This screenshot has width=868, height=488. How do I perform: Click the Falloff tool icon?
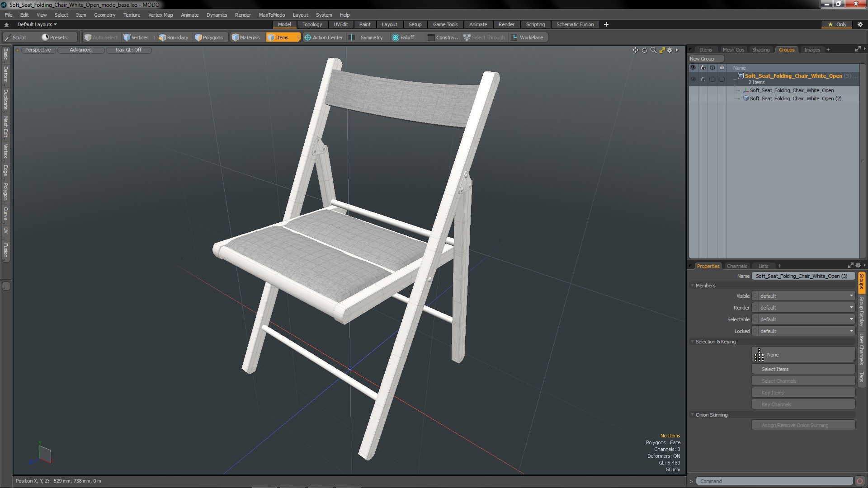(x=396, y=38)
